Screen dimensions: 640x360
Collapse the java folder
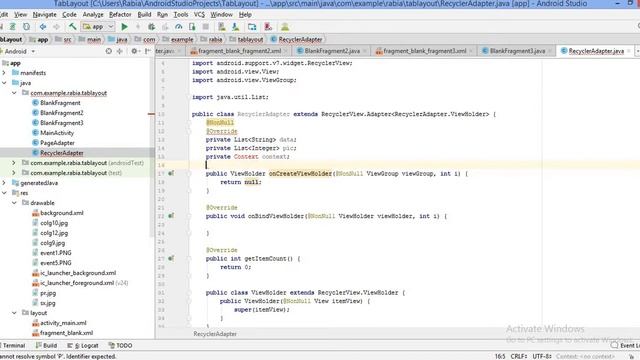[4, 83]
